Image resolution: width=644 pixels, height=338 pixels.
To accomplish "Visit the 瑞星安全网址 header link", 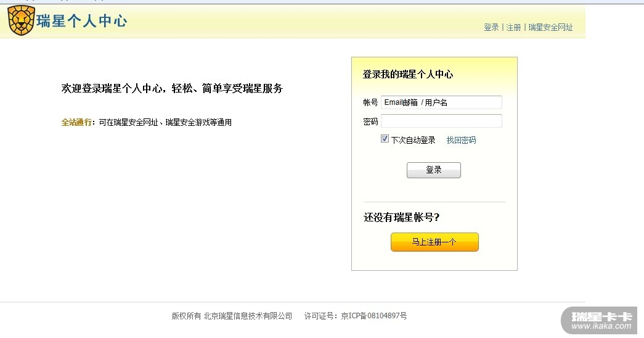I will point(550,27).
